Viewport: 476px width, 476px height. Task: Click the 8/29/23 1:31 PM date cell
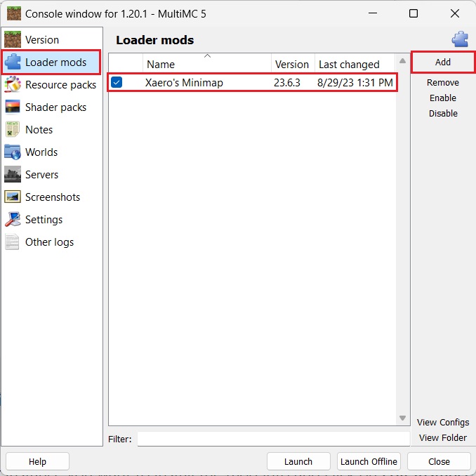click(355, 83)
